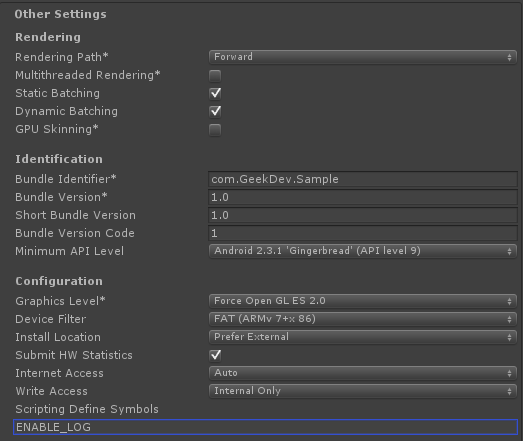The image size is (523, 441).
Task: Click the Submit HW Statistics label
Action: (74, 356)
